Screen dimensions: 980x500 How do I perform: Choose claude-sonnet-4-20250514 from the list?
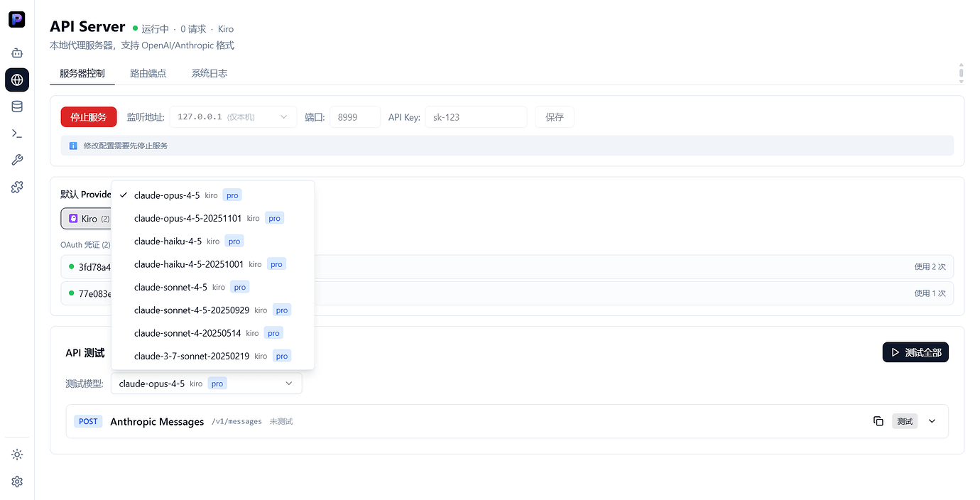[212, 333]
